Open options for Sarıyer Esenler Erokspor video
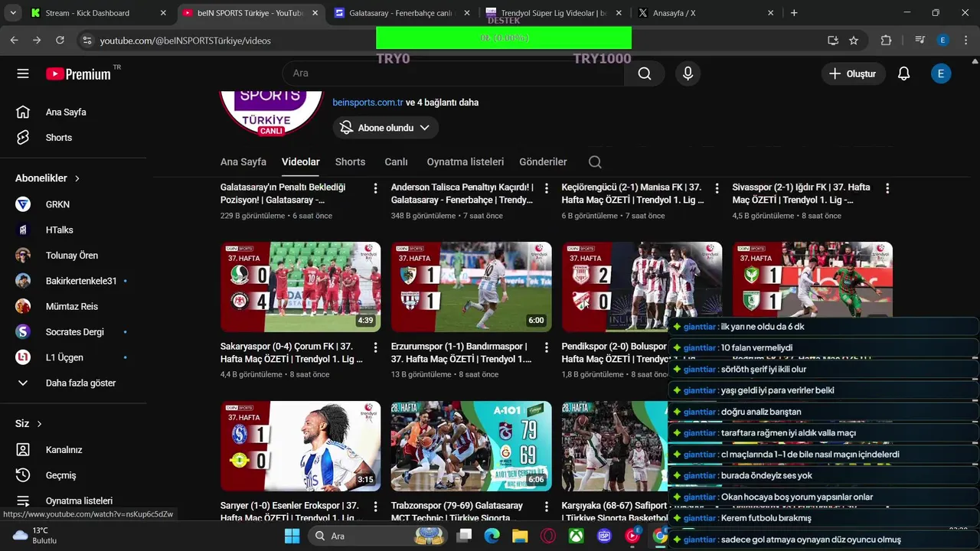This screenshot has width=980, height=551. [x=375, y=507]
